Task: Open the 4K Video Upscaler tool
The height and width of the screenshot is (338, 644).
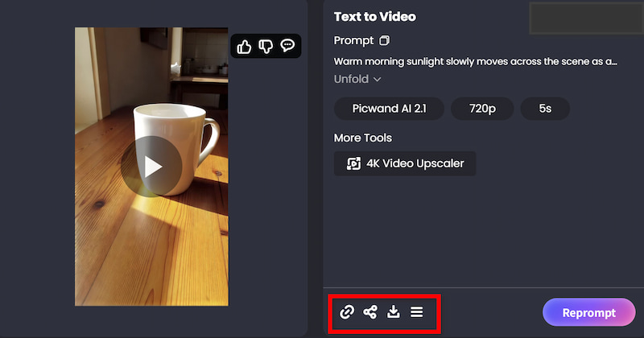Action: (405, 163)
